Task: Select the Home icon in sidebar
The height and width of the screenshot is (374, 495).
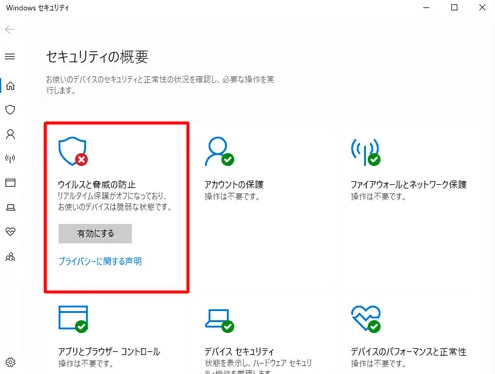Action: click(x=10, y=86)
